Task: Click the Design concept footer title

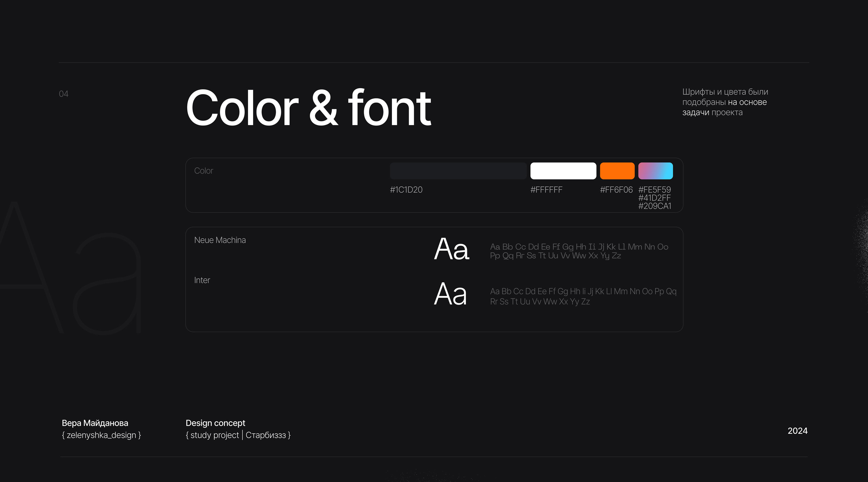Action: pyautogui.click(x=215, y=423)
